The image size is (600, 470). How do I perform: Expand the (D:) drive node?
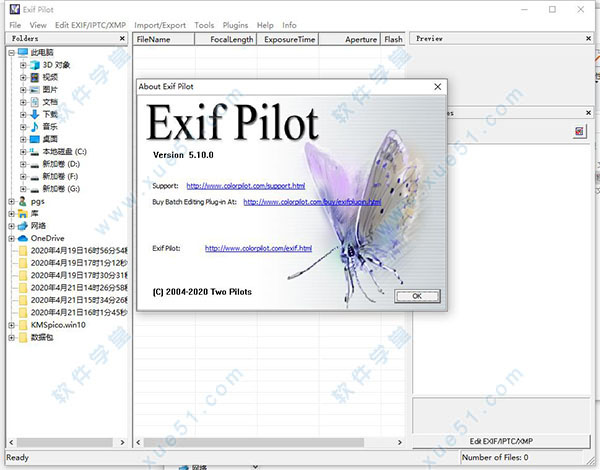(x=23, y=164)
